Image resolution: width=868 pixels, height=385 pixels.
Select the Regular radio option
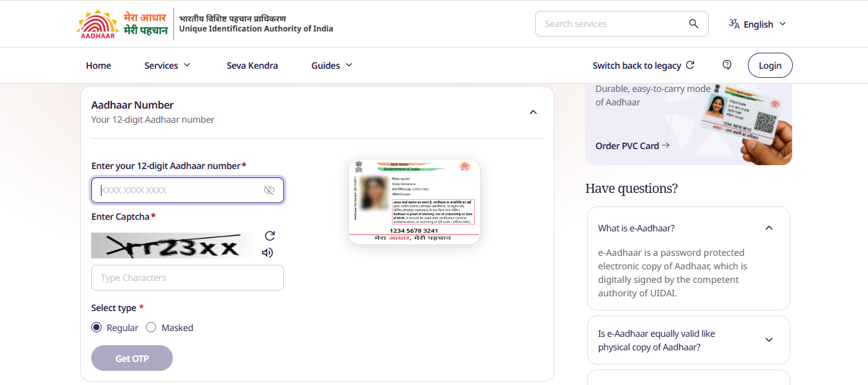[96, 327]
